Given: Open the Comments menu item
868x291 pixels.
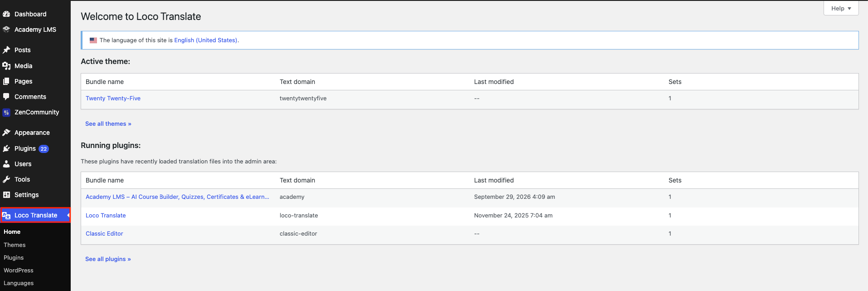Looking at the screenshot, I should [30, 97].
